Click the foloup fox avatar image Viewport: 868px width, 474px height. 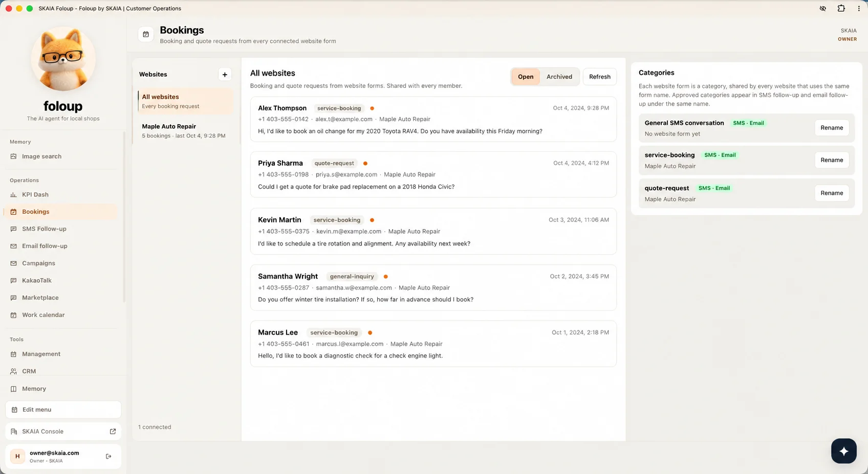pyautogui.click(x=63, y=59)
